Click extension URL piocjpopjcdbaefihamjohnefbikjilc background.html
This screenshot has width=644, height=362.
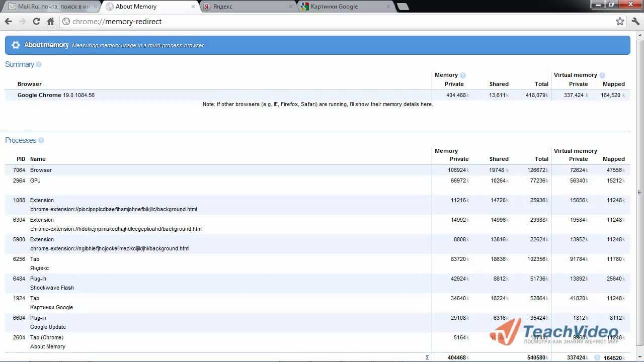coord(114,209)
